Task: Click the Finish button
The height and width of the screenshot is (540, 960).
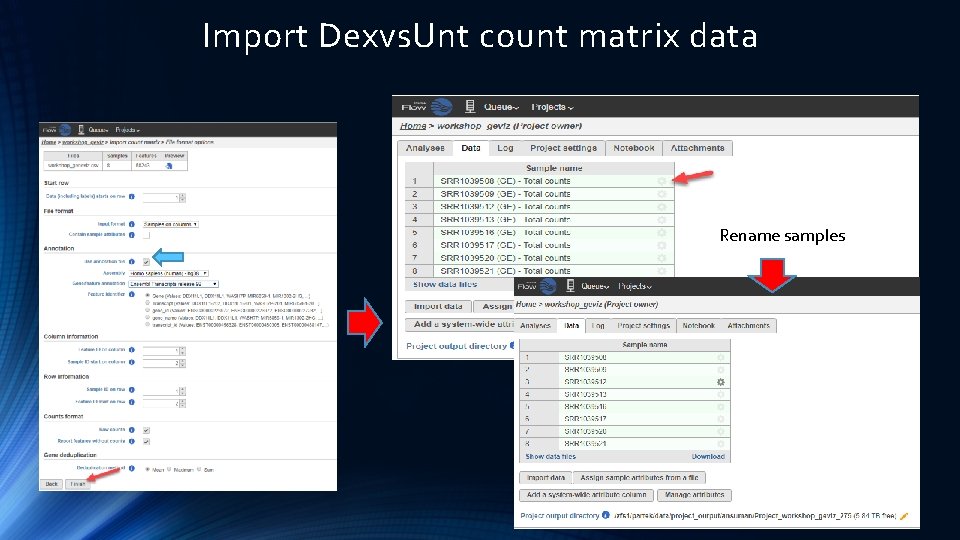Action: click(x=78, y=484)
